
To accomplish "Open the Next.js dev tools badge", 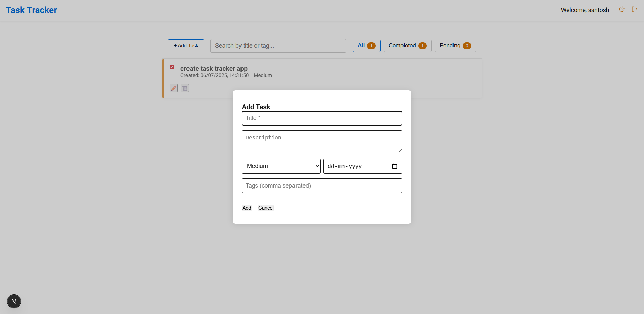I will pos(14,301).
